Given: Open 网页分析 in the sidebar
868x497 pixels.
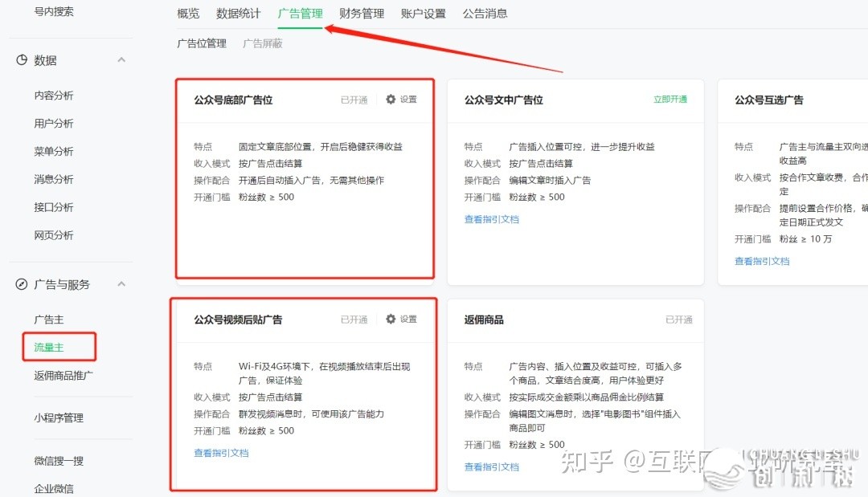Looking at the screenshot, I should point(54,235).
